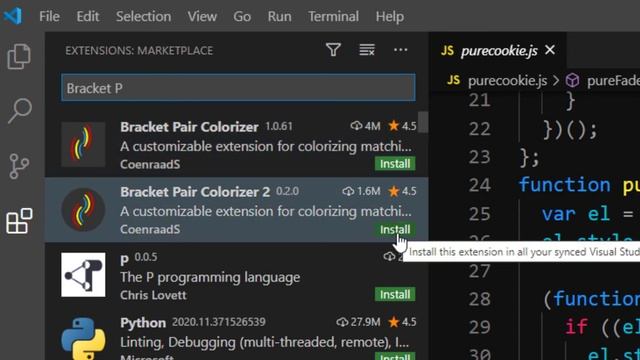Open Views and More Actions ellipsis
Screen dimensions: 640x360
point(400,50)
